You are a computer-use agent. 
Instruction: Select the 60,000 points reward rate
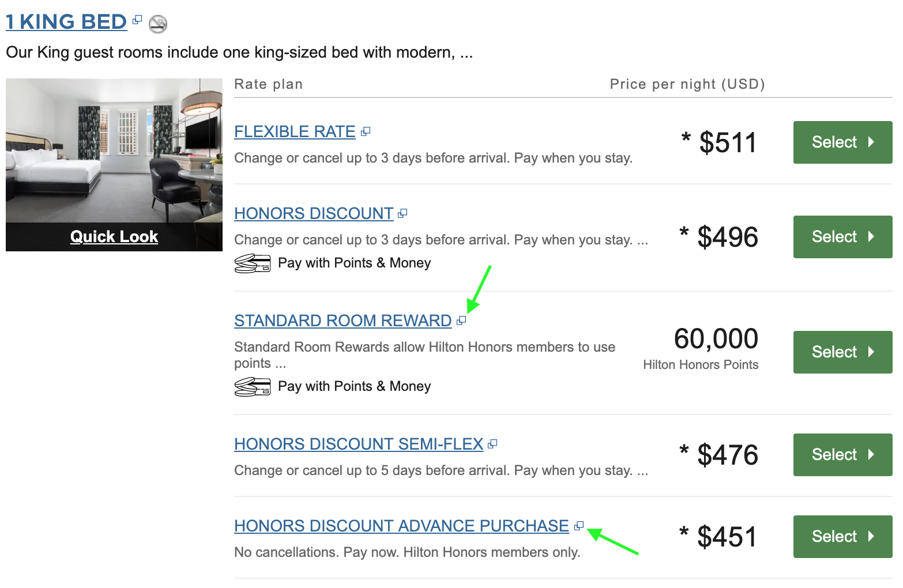[x=842, y=352]
